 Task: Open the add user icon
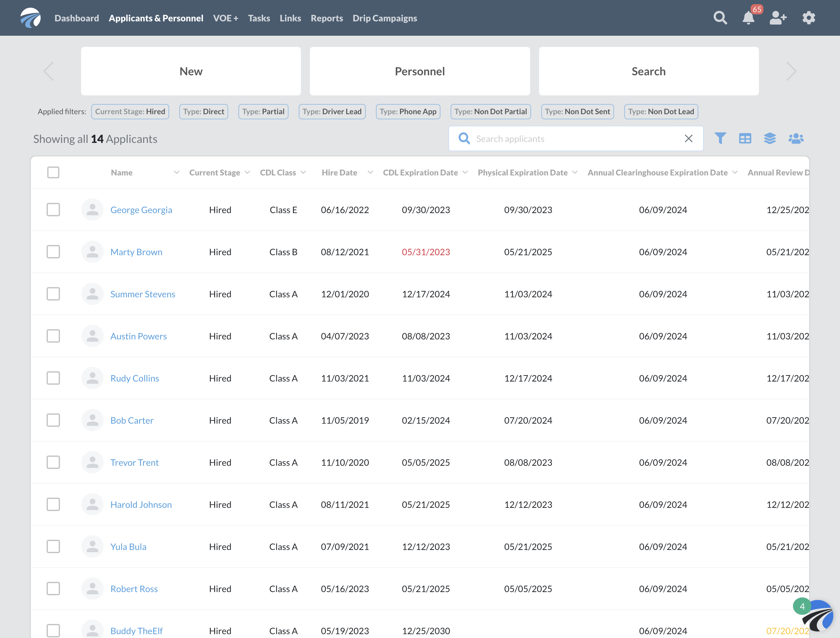778,18
